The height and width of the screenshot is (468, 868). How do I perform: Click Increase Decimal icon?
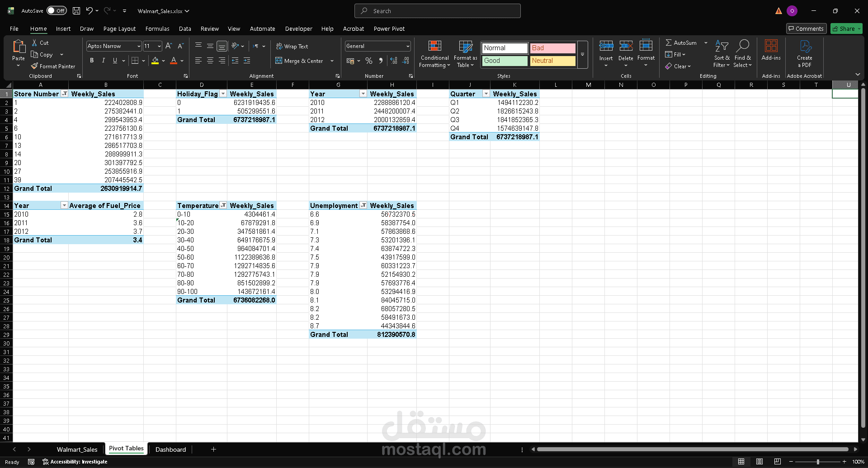[x=394, y=61]
